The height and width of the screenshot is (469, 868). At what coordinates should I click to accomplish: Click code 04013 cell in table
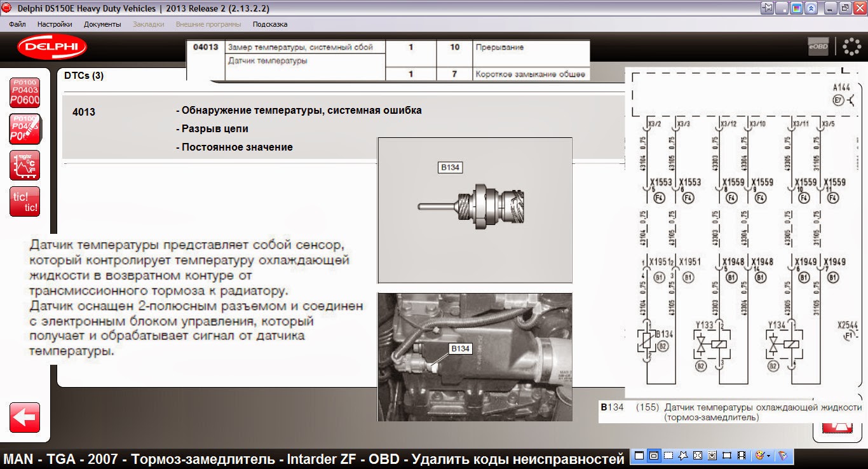click(206, 47)
